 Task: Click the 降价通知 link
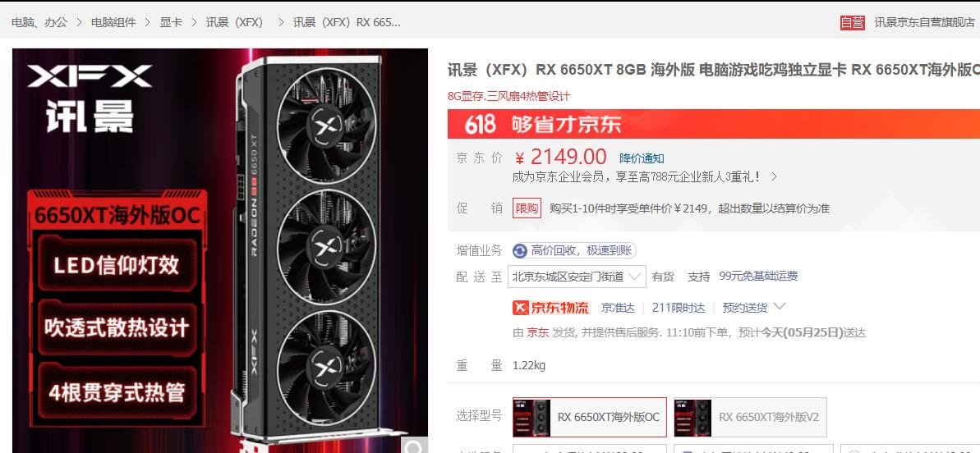(x=642, y=158)
